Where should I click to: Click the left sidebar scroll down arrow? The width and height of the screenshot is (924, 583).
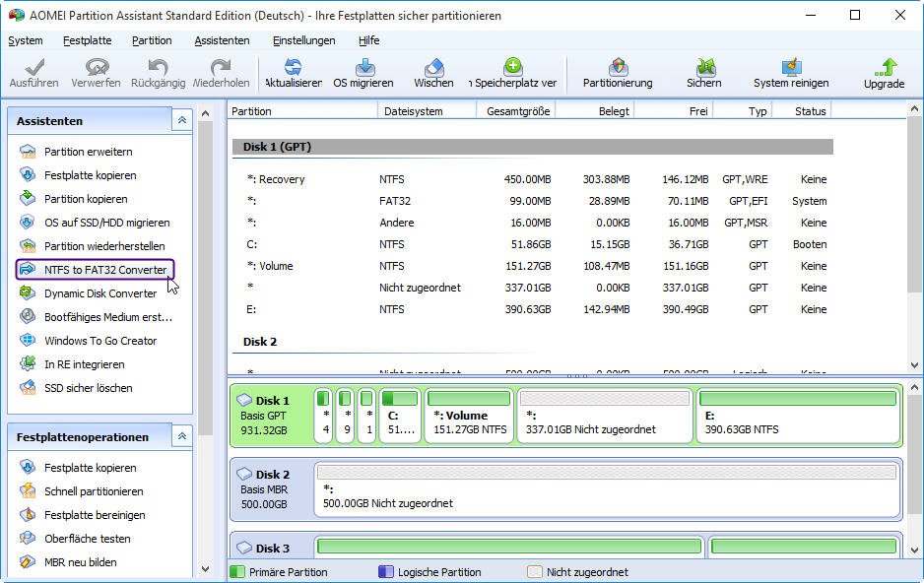(x=205, y=569)
